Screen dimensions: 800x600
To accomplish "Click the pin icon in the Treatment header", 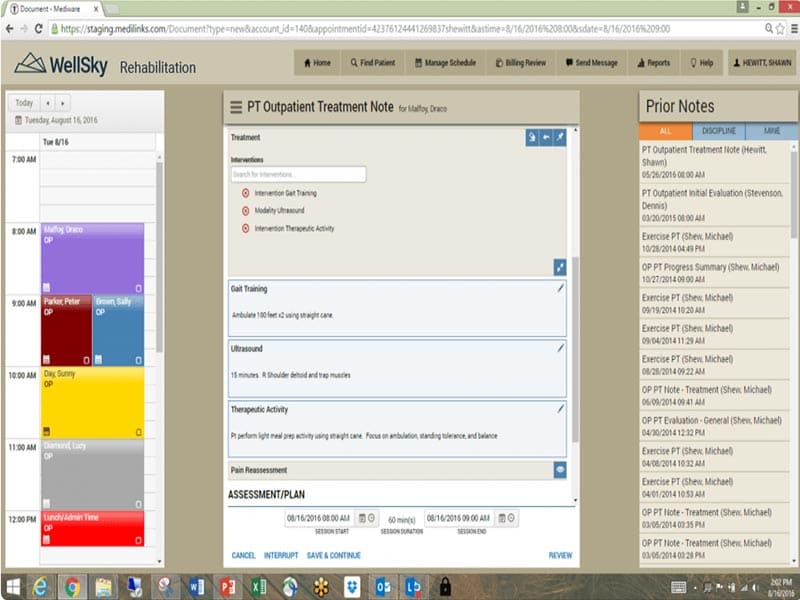I will pyautogui.click(x=560, y=137).
